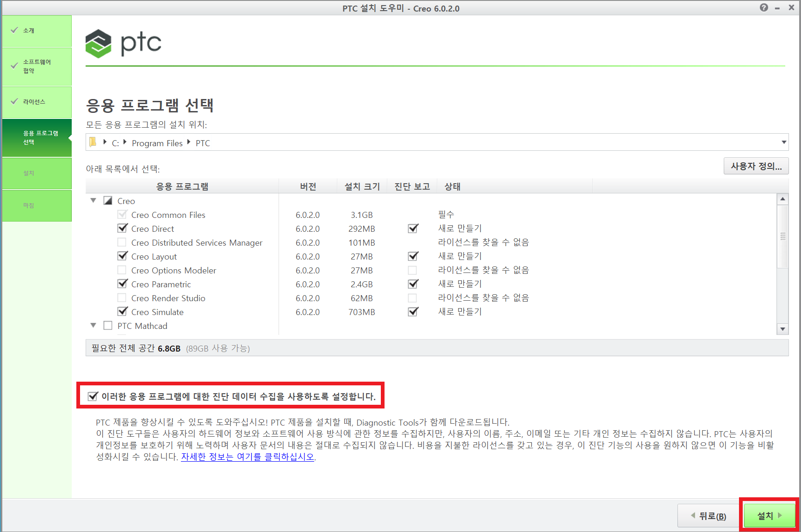801x532 pixels.
Task: Go to the 소개 step
Action: [37, 31]
